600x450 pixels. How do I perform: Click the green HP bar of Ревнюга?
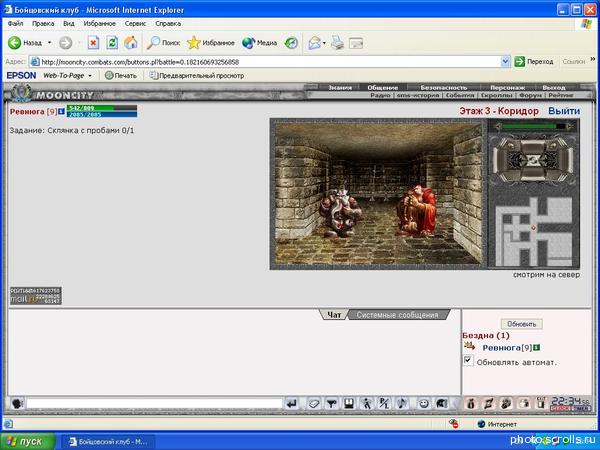pyautogui.click(x=102, y=108)
